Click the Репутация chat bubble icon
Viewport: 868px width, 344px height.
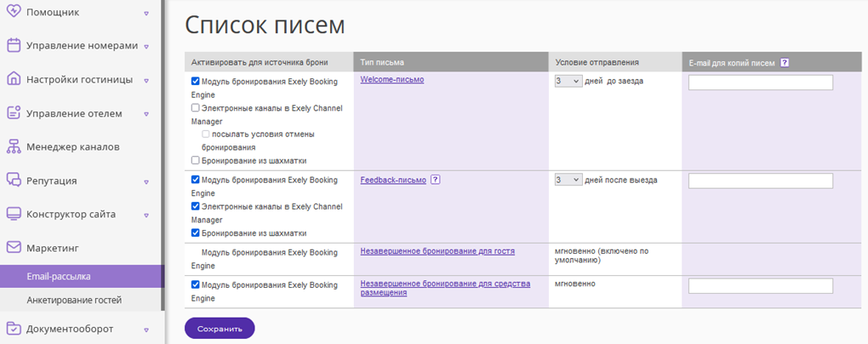pyautogui.click(x=14, y=181)
